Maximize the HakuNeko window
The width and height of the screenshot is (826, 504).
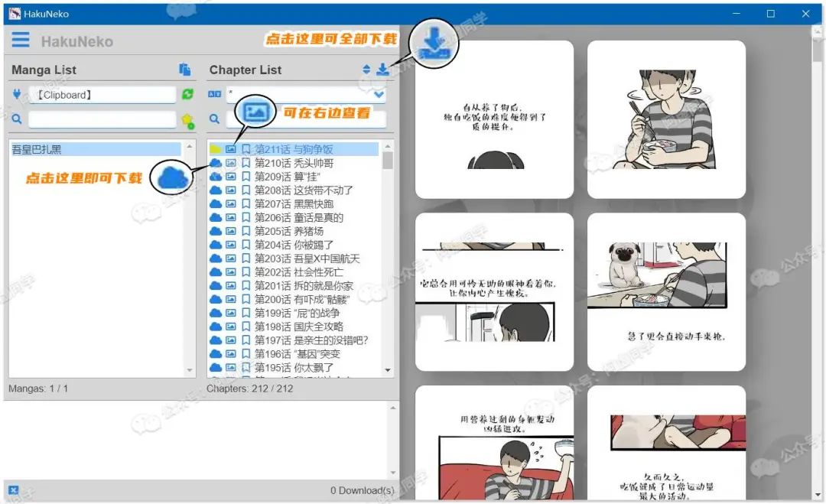(771, 14)
